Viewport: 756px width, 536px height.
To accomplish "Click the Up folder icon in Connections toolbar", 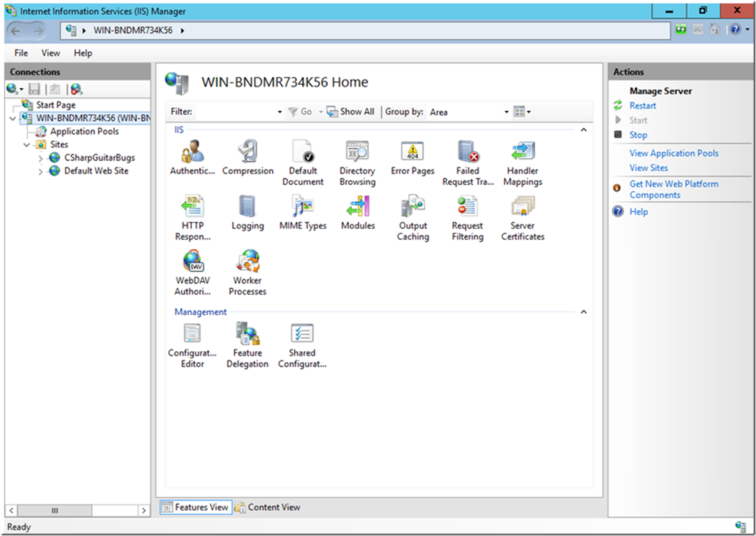I will 54,89.
